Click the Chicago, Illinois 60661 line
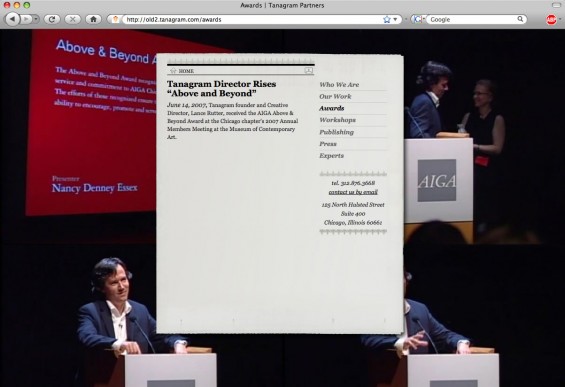This screenshot has height=387, width=565. [x=353, y=223]
